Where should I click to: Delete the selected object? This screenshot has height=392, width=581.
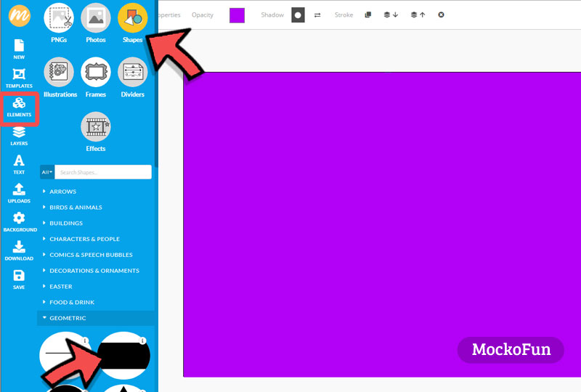441,15
